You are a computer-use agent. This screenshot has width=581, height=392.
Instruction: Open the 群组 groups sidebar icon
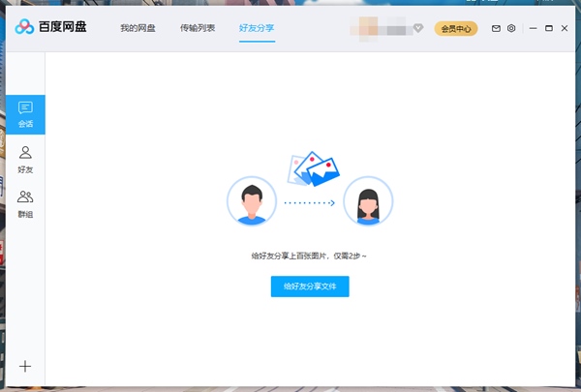[x=25, y=204]
